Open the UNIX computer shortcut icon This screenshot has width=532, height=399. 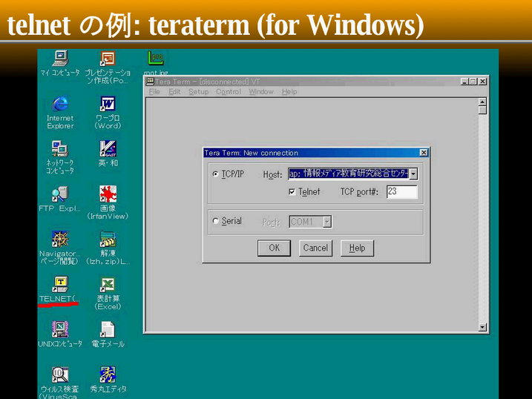[60, 329]
